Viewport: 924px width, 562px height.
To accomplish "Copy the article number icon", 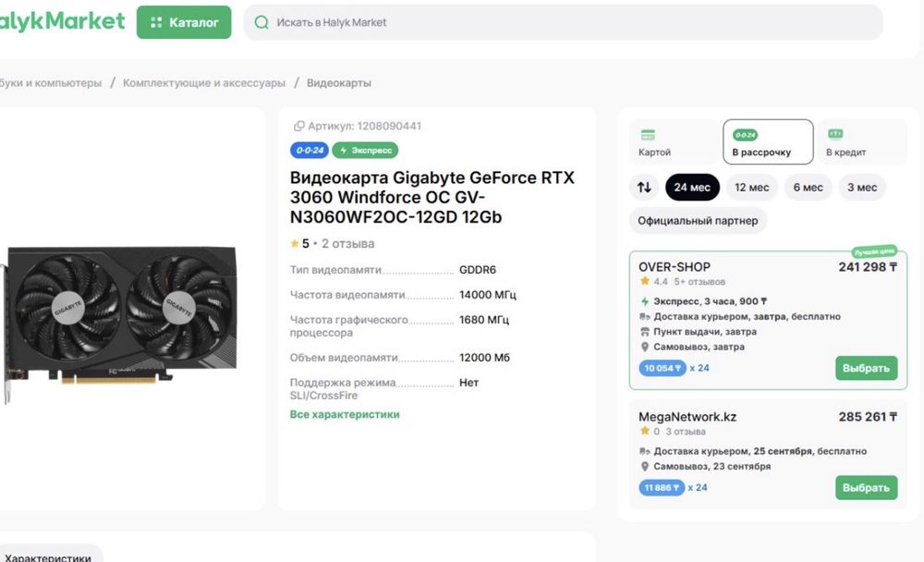I will click(298, 127).
